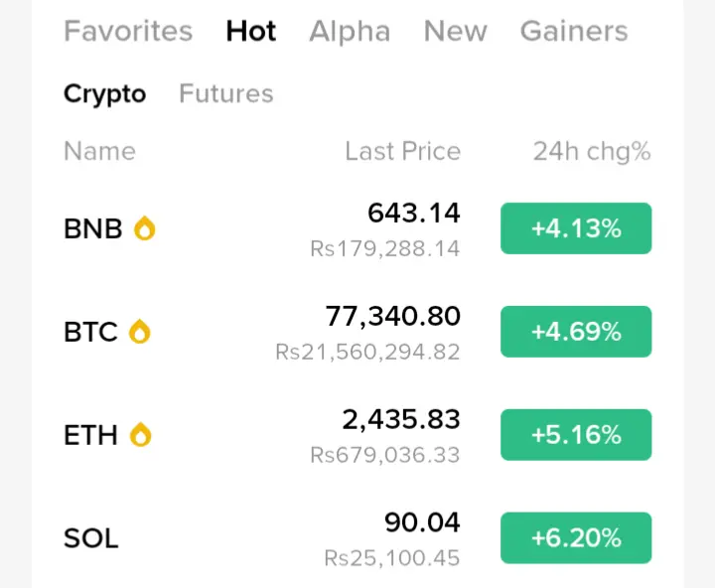
Task: Sort by 24h chg% column header
Action: click(x=592, y=151)
